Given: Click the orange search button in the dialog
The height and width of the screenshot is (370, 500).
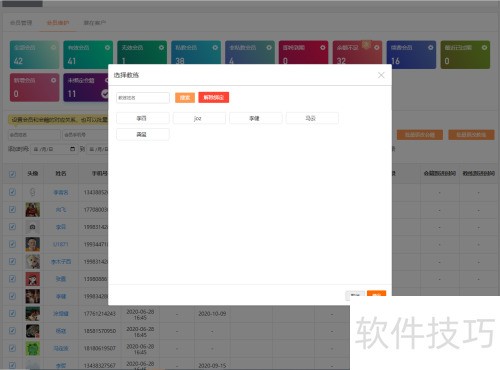Looking at the screenshot, I should (185, 98).
